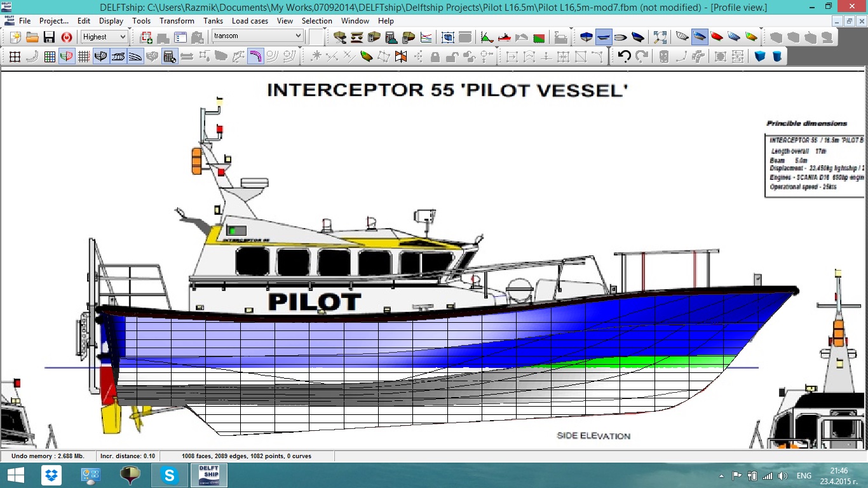
Task: Open the transom layer dropdown
Action: [298, 36]
